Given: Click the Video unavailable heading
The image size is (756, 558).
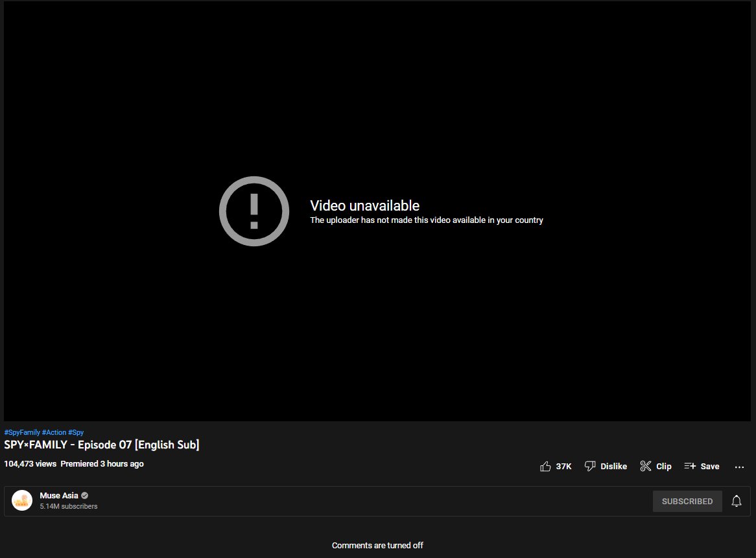Looking at the screenshot, I should coord(365,205).
